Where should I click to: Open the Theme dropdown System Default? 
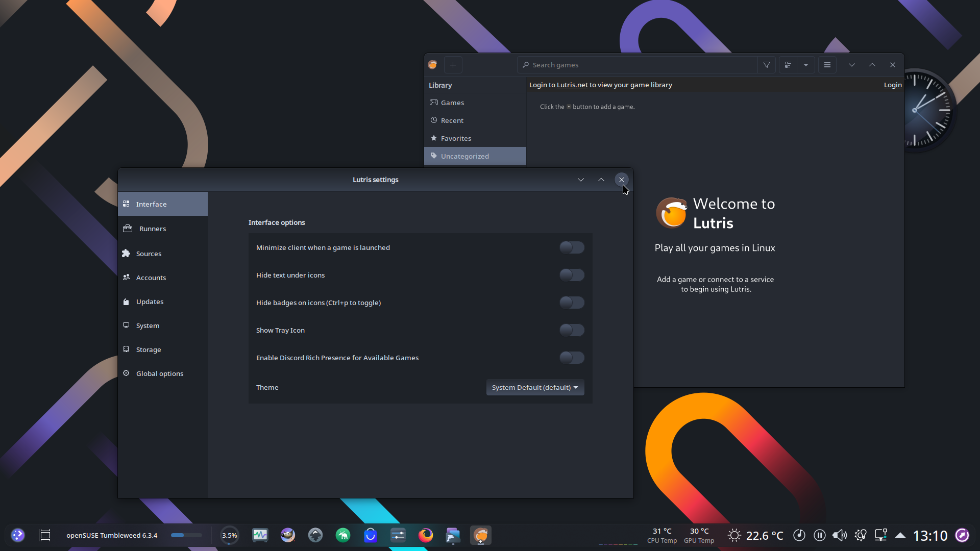[x=535, y=387]
